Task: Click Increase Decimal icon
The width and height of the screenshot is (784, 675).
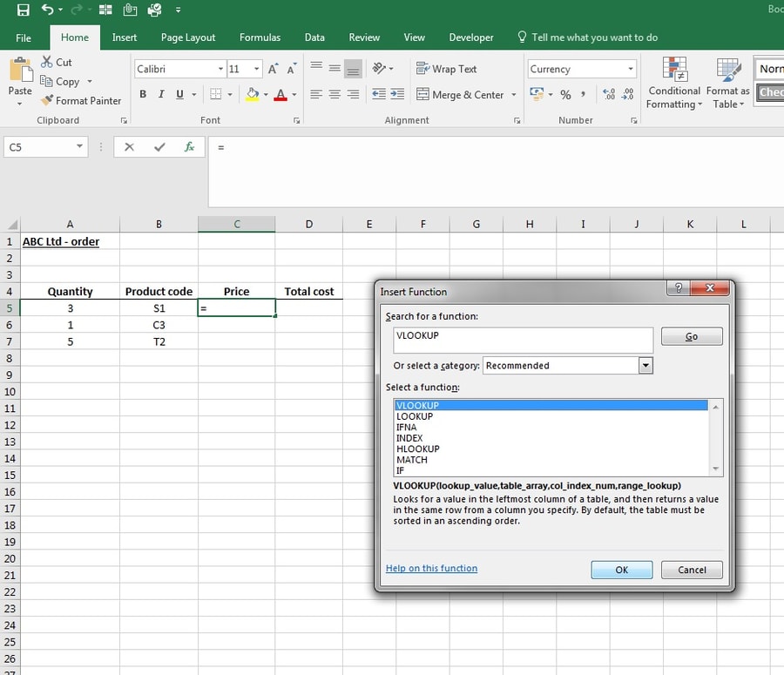Action: pyautogui.click(x=609, y=94)
